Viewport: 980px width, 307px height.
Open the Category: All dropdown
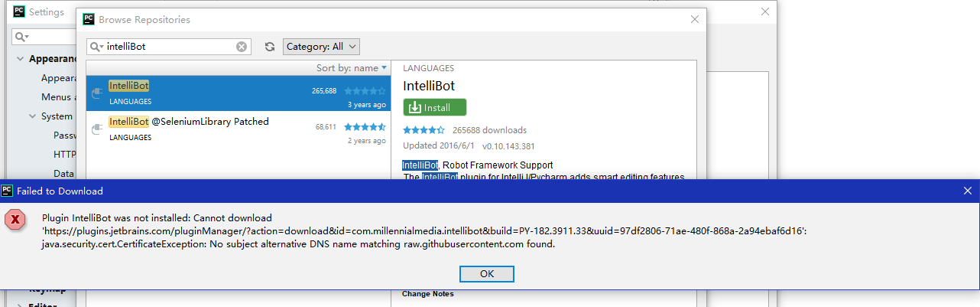(321, 47)
